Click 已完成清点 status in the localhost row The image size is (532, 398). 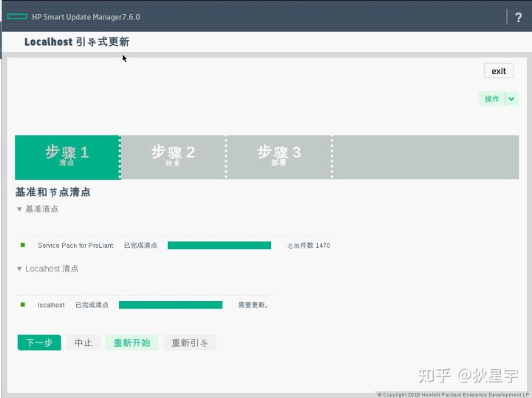tap(92, 305)
